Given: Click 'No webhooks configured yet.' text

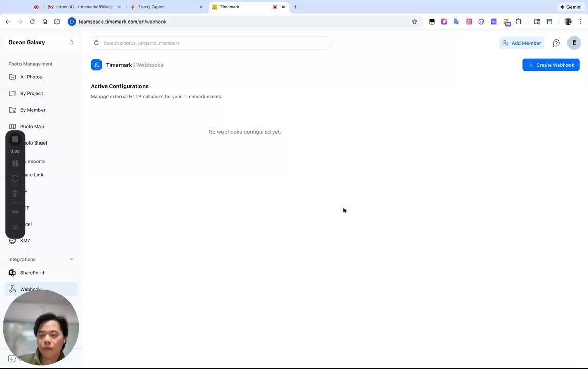Looking at the screenshot, I should pos(245,132).
